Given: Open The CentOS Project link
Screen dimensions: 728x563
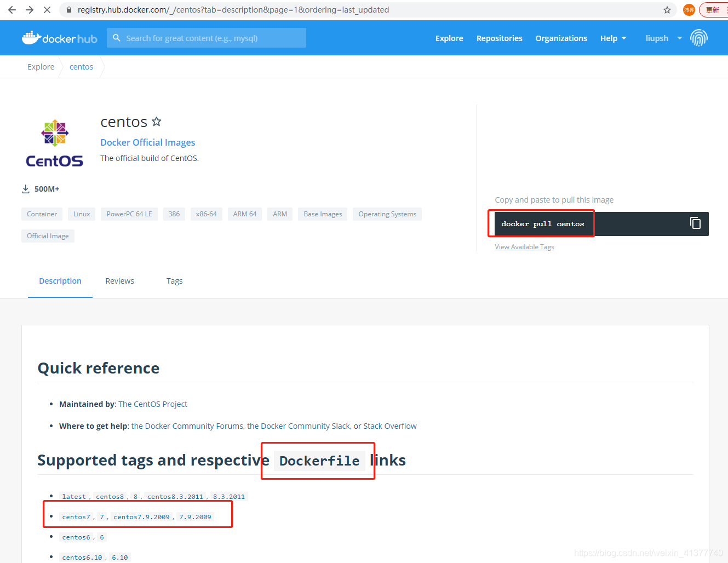Looking at the screenshot, I should [153, 404].
